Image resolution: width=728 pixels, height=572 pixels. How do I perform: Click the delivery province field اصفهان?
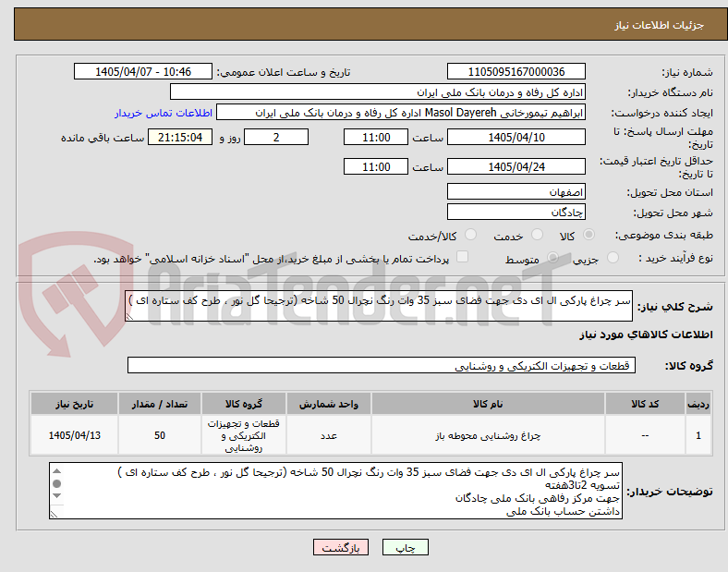coord(516,191)
